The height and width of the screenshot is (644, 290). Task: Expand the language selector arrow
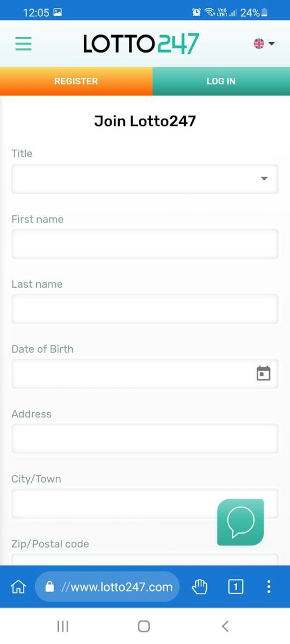click(x=272, y=43)
